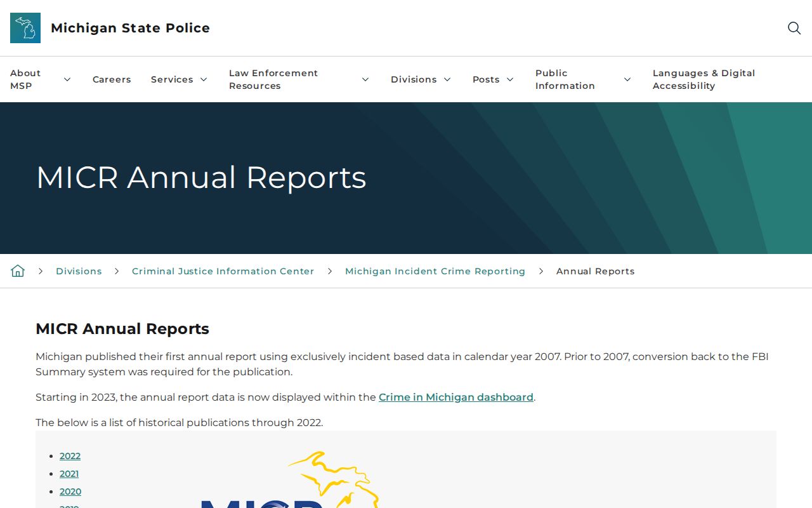Image resolution: width=812 pixels, height=508 pixels.
Task: Click the Michigan State Police title link
Action: point(130,28)
